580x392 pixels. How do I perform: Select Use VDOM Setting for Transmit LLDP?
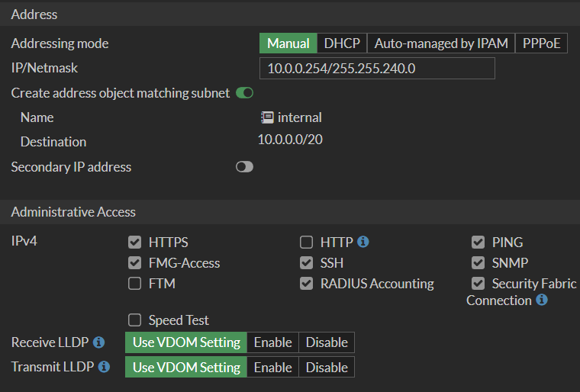[x=186, y=367]
